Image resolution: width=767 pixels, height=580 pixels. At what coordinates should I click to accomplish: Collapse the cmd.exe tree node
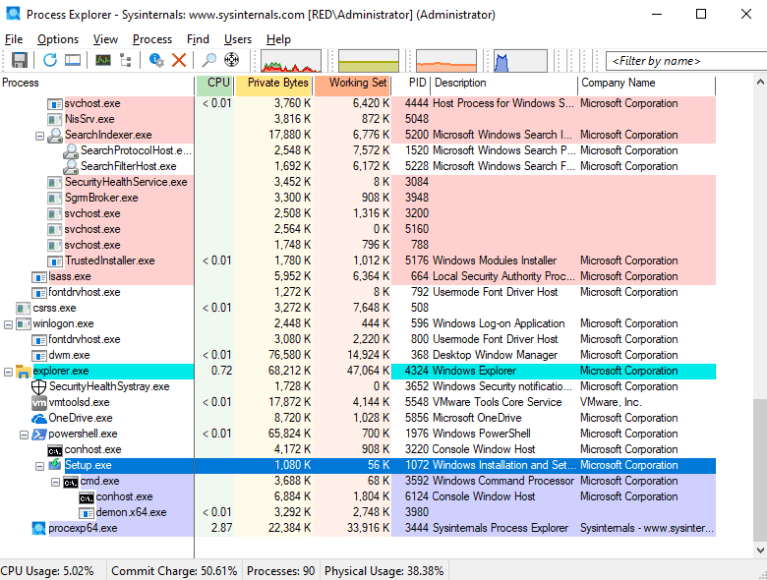coord(55,482)
